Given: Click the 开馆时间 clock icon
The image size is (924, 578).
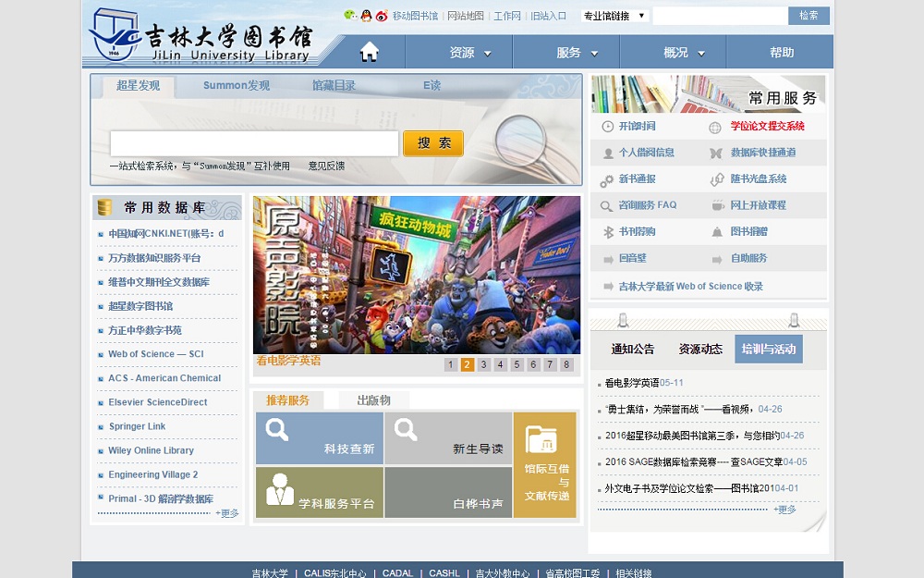Looking at the screenshot, I should coord(607,126).
